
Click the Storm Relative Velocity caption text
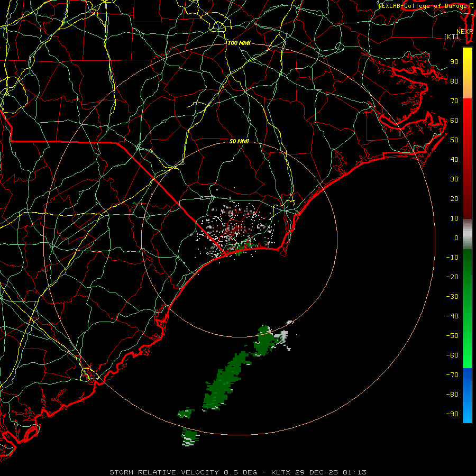pyautogui.click(x=237, y=472)
